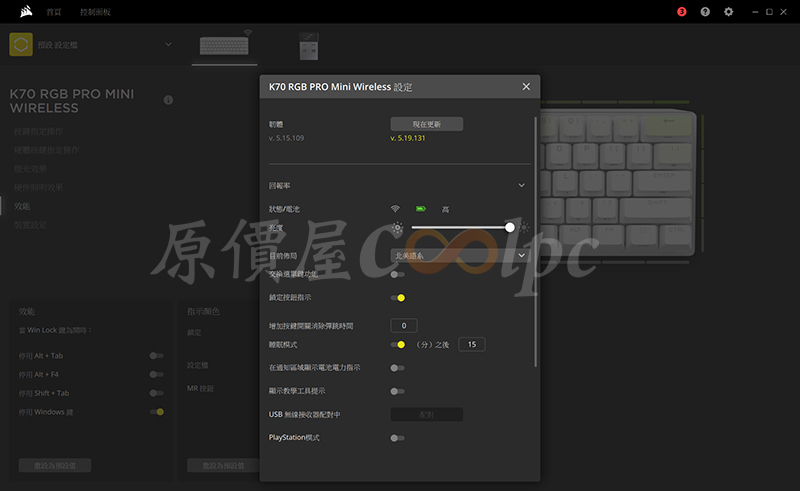Close the K70 settings dialog
This screenshot has width=800, height=491.
526,87
